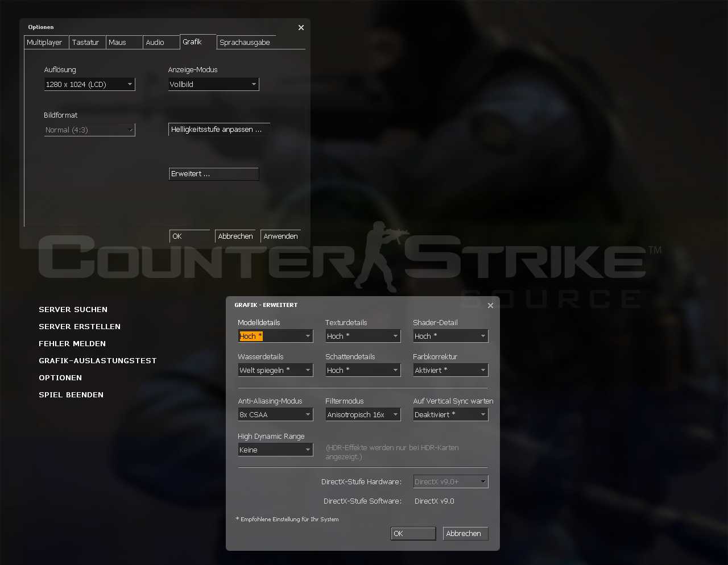This screenshot has height=565, width=728.
Task: Open the Texturdetails dropdown
Action: (363, 336)
